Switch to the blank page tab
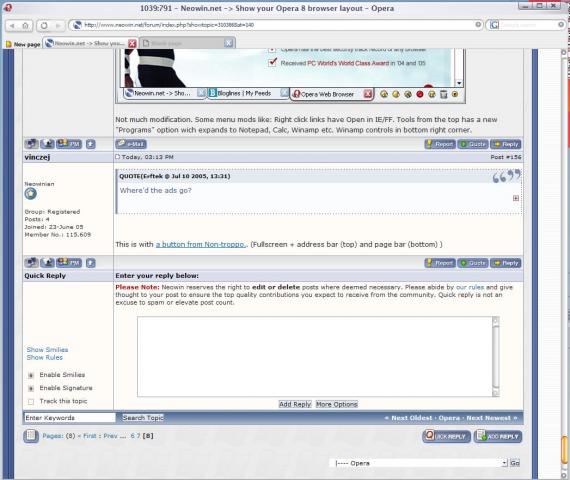This screenshot has width=570, height=480. pyautogui.click(x=187, y=43)
